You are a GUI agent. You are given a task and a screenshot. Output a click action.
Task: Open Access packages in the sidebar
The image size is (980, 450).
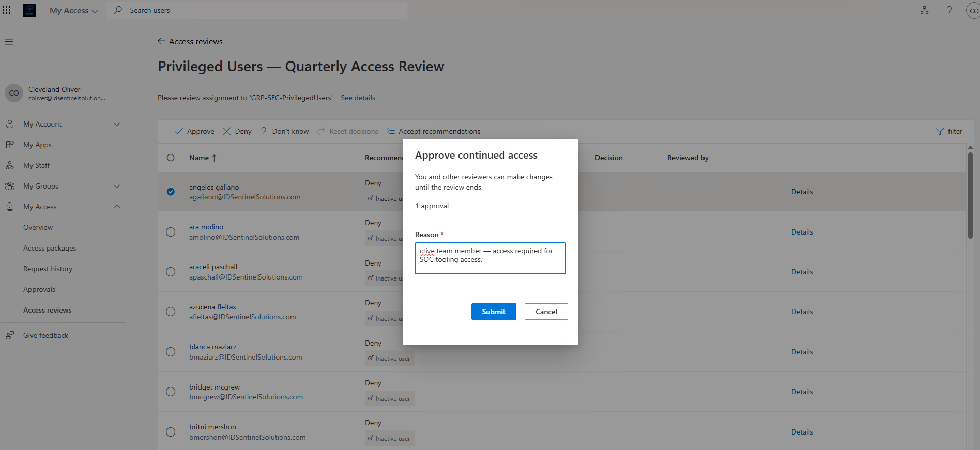50,248
